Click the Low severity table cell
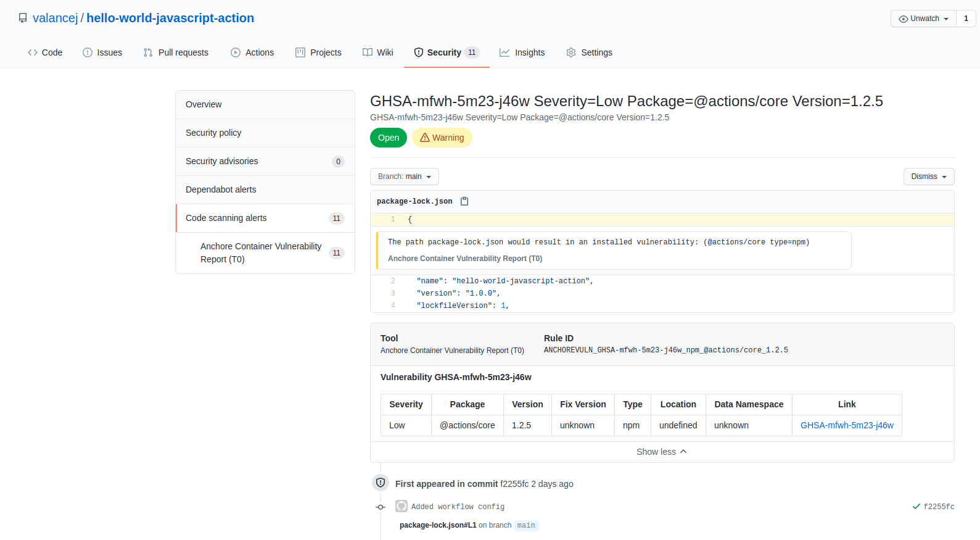 406,425
